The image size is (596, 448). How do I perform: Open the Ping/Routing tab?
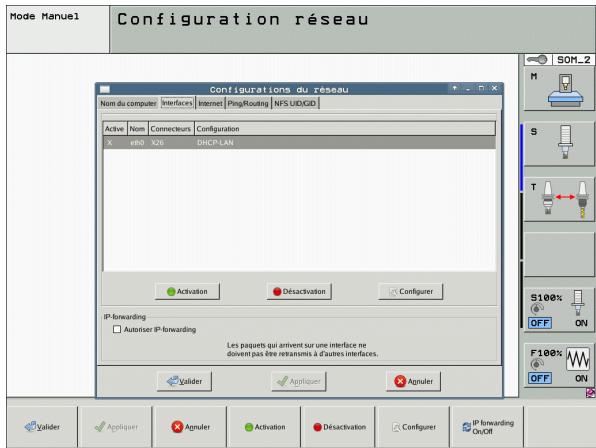pyautogui.click(x=248, y=103)
